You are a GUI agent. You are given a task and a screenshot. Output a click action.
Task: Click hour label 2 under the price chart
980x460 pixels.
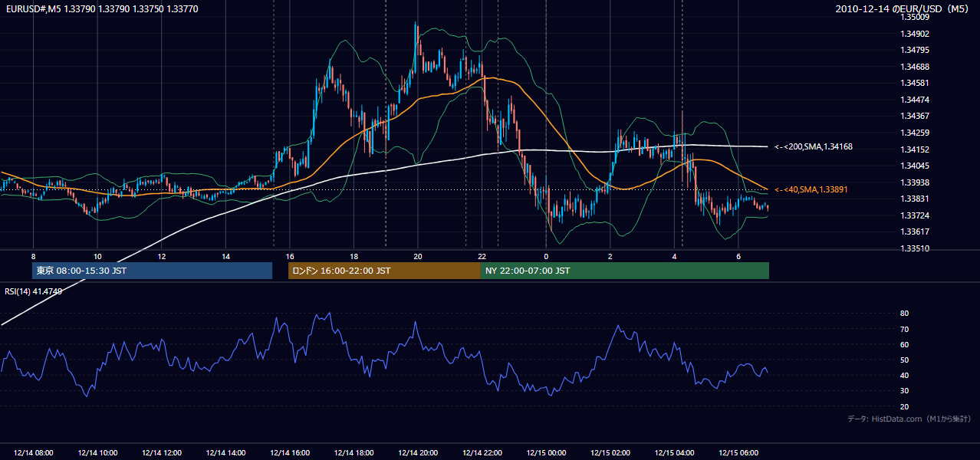[x=610, y=256]
